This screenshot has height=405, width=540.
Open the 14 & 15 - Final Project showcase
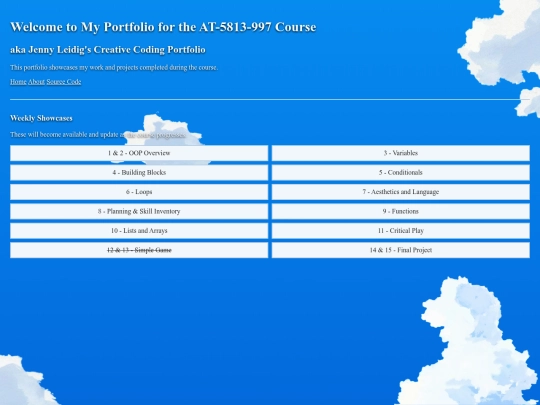401,250
